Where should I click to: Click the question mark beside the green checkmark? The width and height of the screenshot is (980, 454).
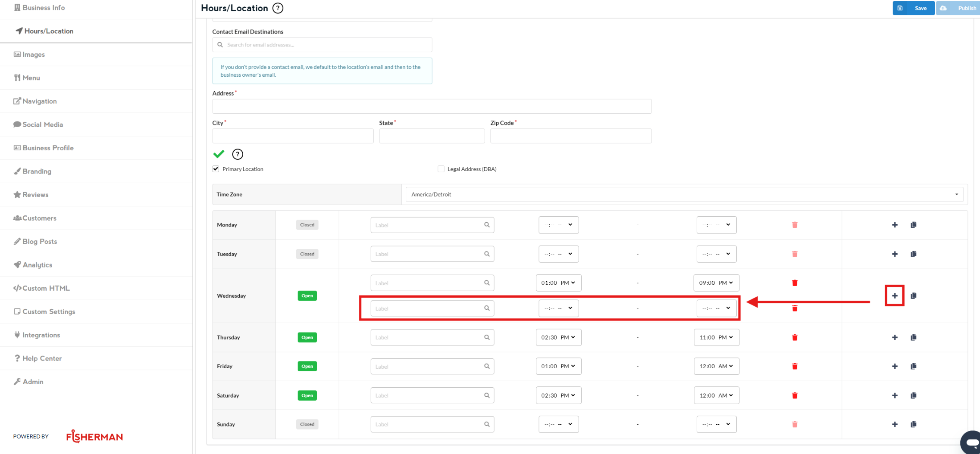[238, 154]
